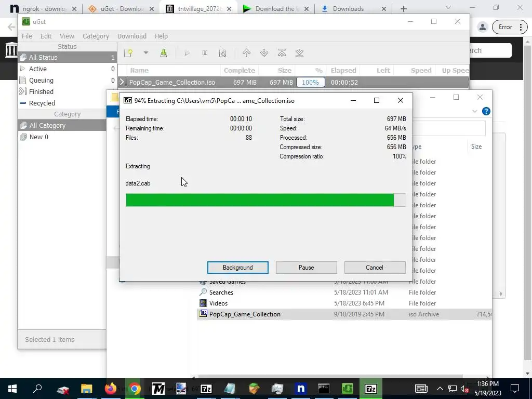Open Chrome from the taskbar
The height and width of the screenshot is (399, 532).
click(135, 389)
